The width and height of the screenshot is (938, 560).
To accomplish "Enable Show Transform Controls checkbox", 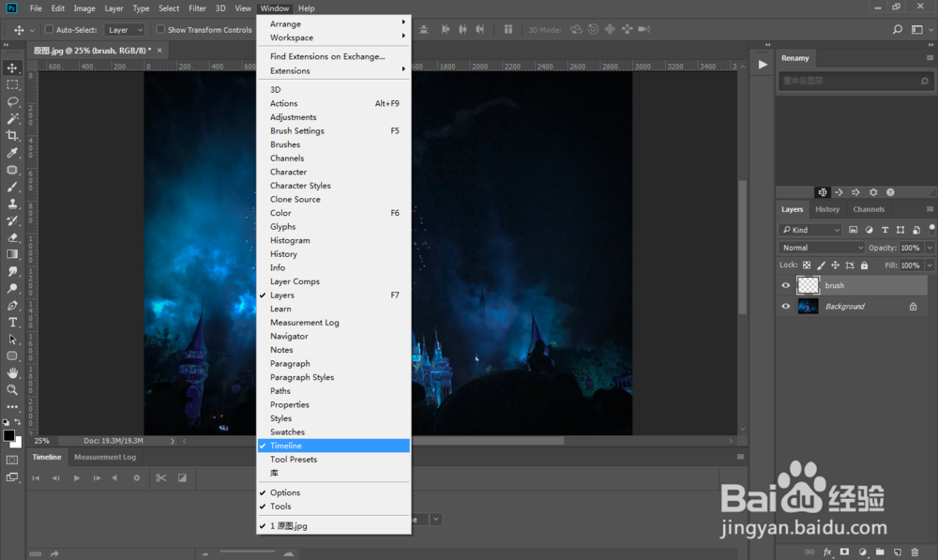I will click(x=160, y=29).
